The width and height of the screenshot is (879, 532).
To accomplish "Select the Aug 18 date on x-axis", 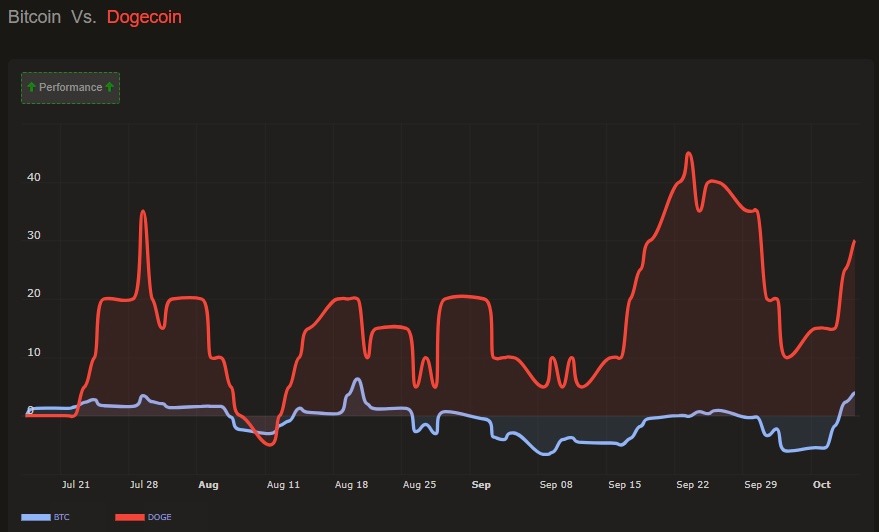I will pos(351,485).
